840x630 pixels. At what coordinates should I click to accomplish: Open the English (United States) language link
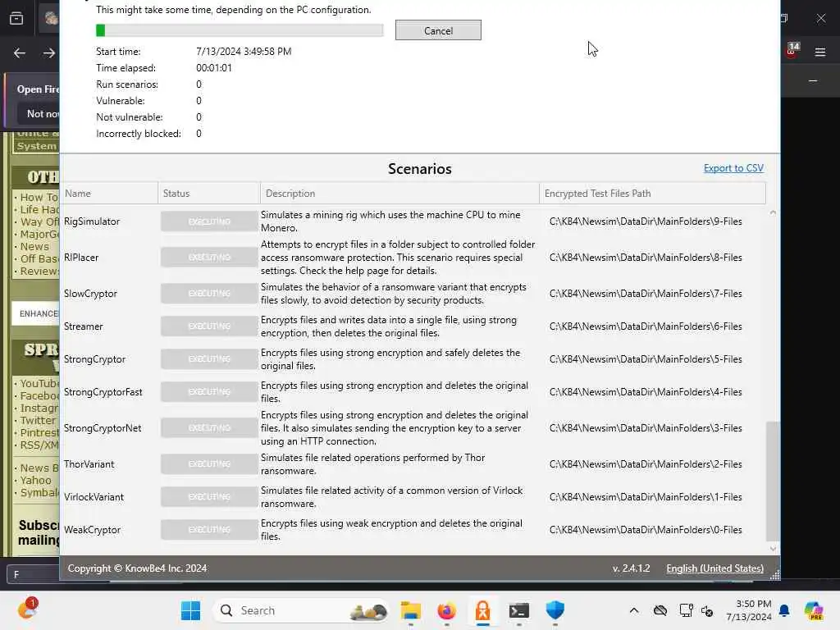point(714,568)
